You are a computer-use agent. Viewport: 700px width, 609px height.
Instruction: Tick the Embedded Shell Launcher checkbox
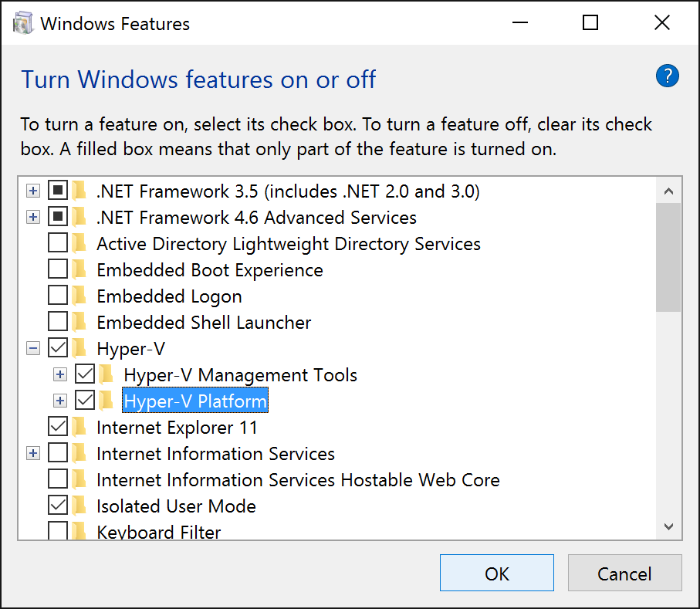tap(58, 322)
